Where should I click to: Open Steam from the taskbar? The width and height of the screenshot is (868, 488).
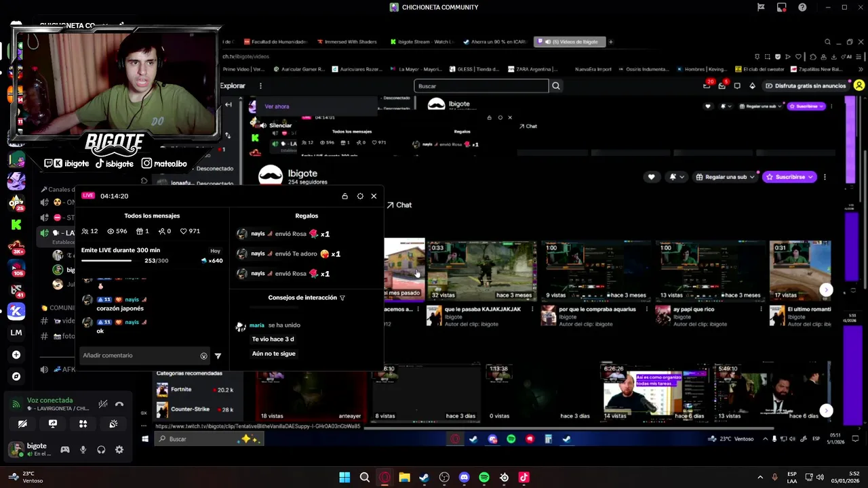424,477
